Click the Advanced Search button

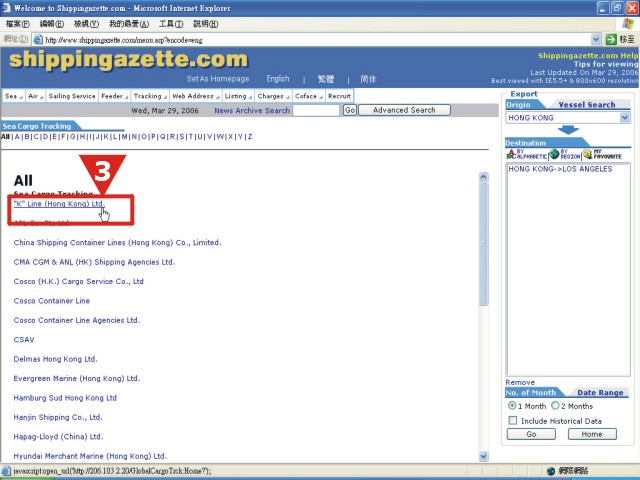[x=404, y=110]
